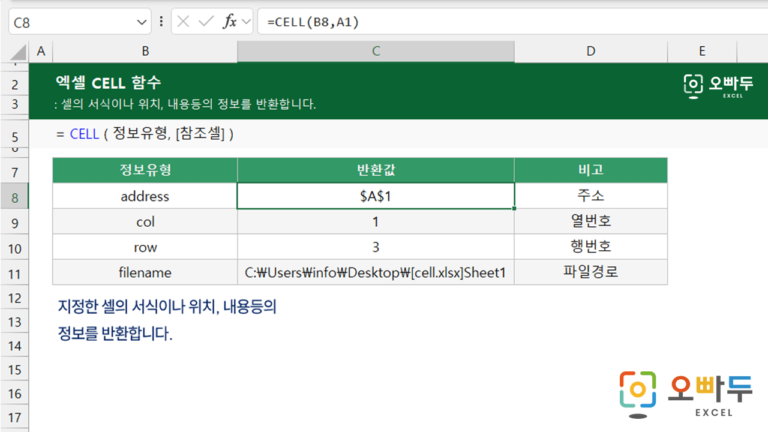The width and height of the screenshot is (768, 432).
Task: Click the syntax line '= CELL ( 정보유형'
Action: pos(145,134)
